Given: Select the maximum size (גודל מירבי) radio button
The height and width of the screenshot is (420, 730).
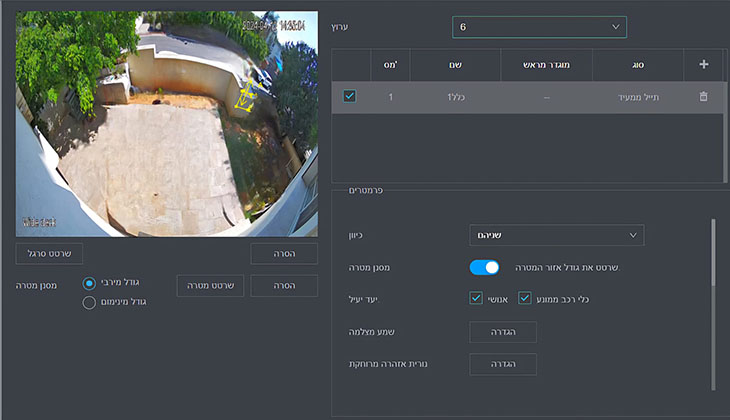Looking at the screenshot, I should [x=89, y=283].
